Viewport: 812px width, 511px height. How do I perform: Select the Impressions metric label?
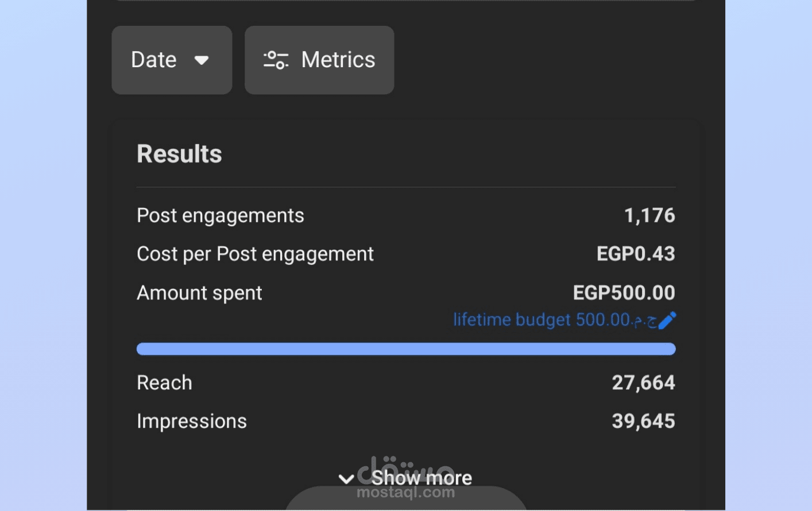click(x=192, y=421)
